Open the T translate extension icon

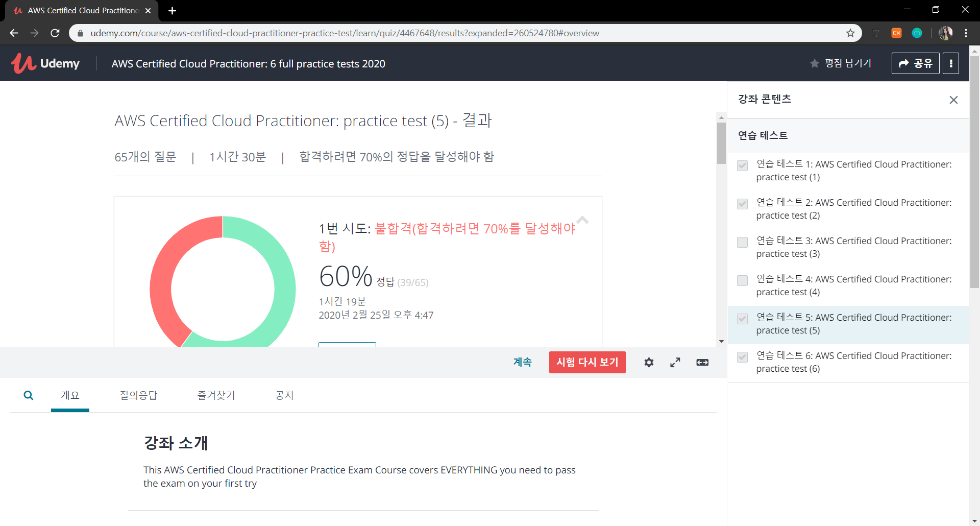pos(876,33)
